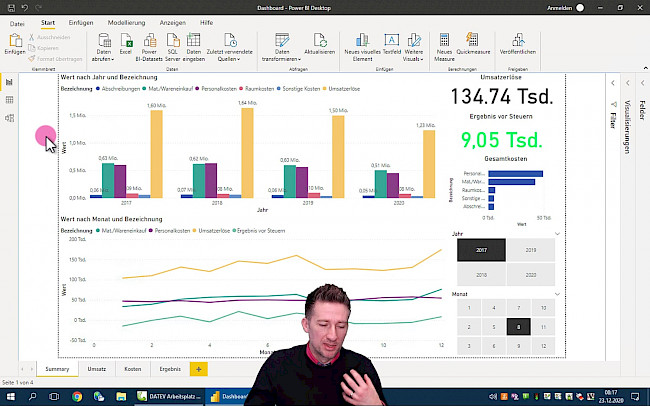Select the 2018 Umsatzerlöse bar 1,64 Mio.
650x406 pixels.
point(247,153)
